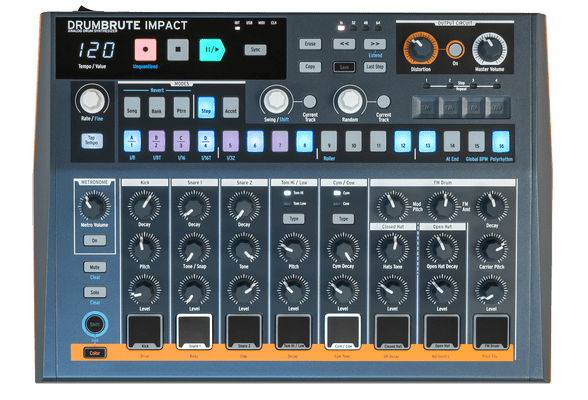Click the Stop transport button
588x400 pixels.
point(178,49)
